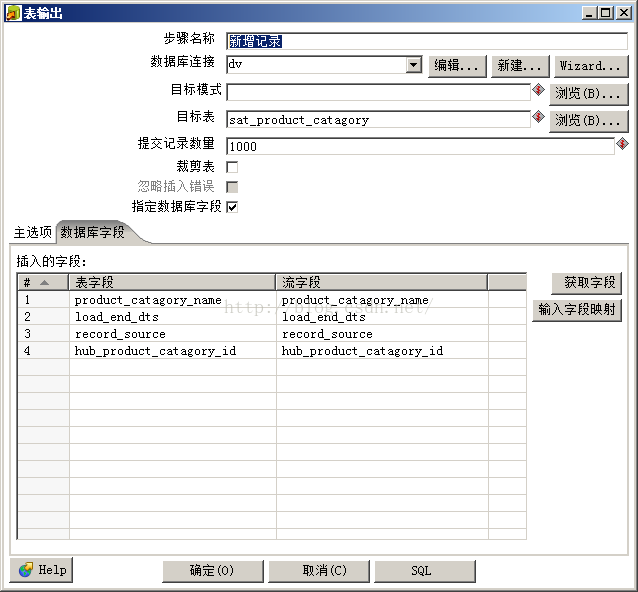Select row number 2 in the table
Viewport: 638px width, 592px height.
pos(27,317)
